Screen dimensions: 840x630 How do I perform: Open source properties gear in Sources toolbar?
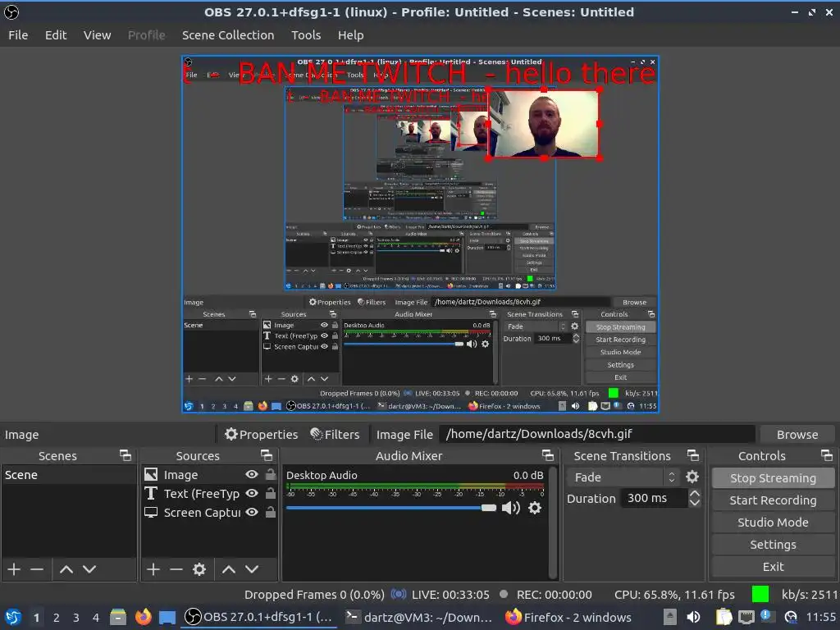pyautogui.click(x=199, y=569)
